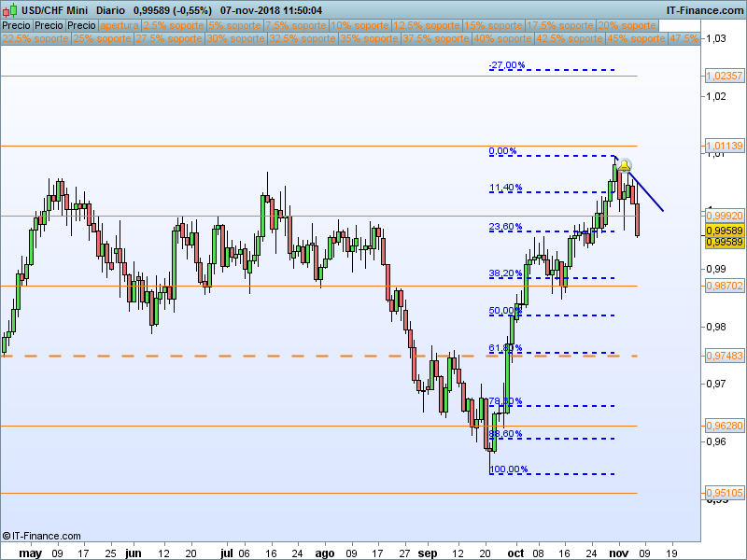Select the 50,00% Fibonacci level label

pos(505,311)
